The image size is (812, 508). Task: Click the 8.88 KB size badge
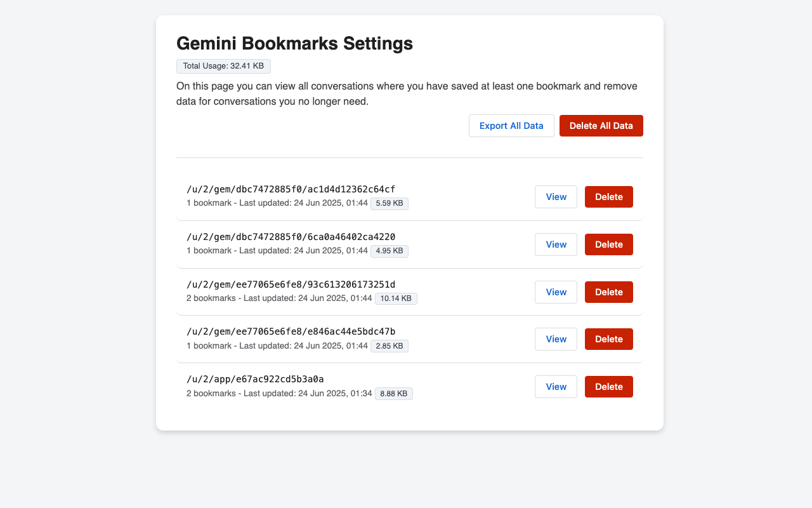click(394, 394)
